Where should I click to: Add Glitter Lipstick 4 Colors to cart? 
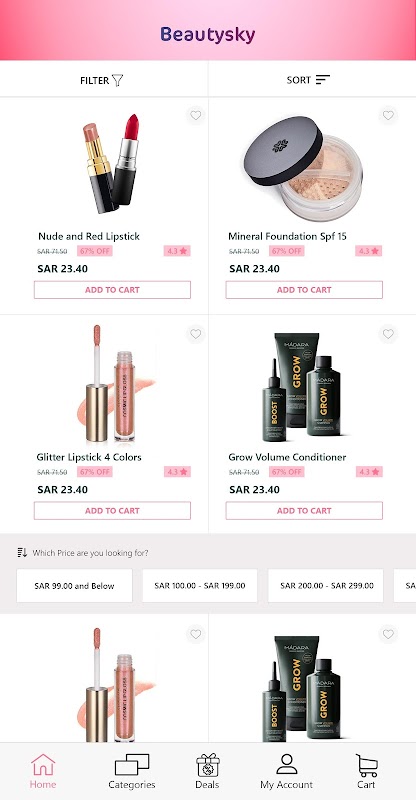[x=112, y=511]
